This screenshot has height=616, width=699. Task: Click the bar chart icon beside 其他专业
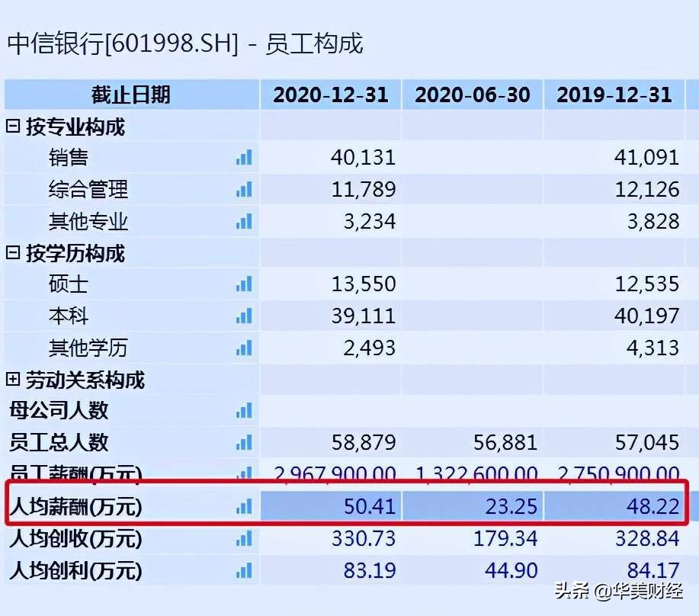(244, 221)
